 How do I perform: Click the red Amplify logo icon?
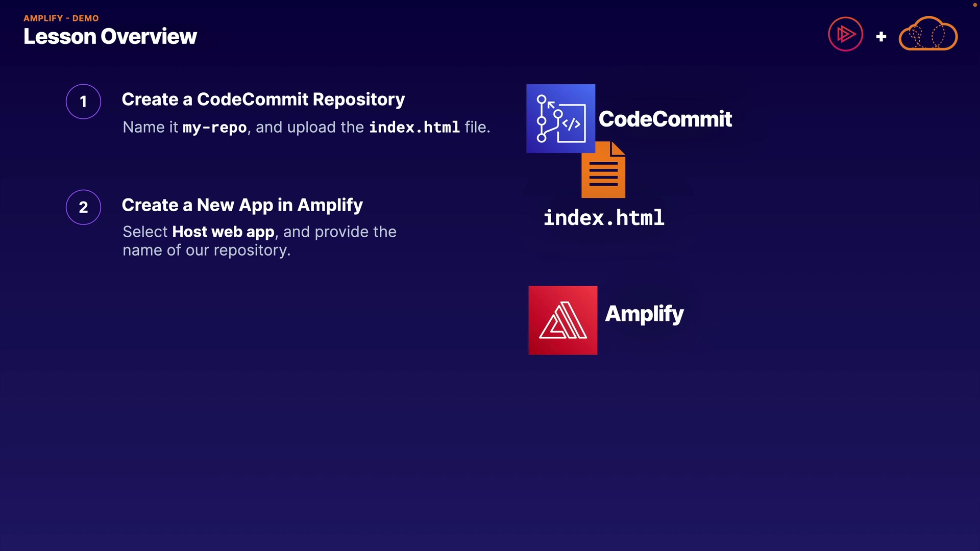click(562, 320)
